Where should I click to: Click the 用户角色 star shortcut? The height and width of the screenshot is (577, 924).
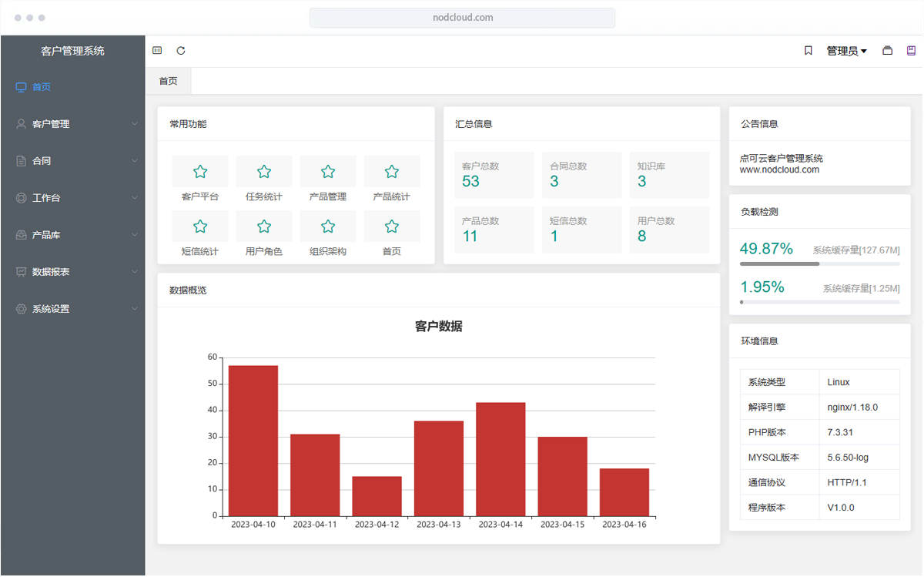(x=264, y=226)
